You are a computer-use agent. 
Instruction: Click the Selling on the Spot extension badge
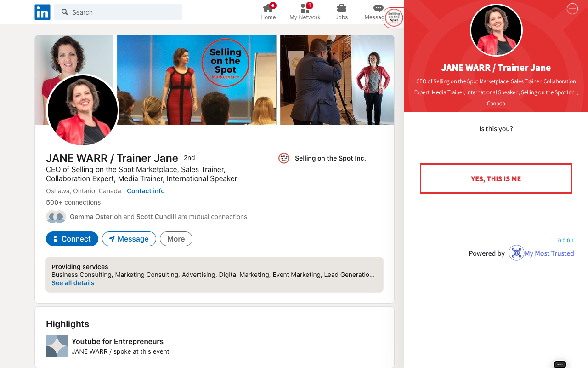pos(394,18)
